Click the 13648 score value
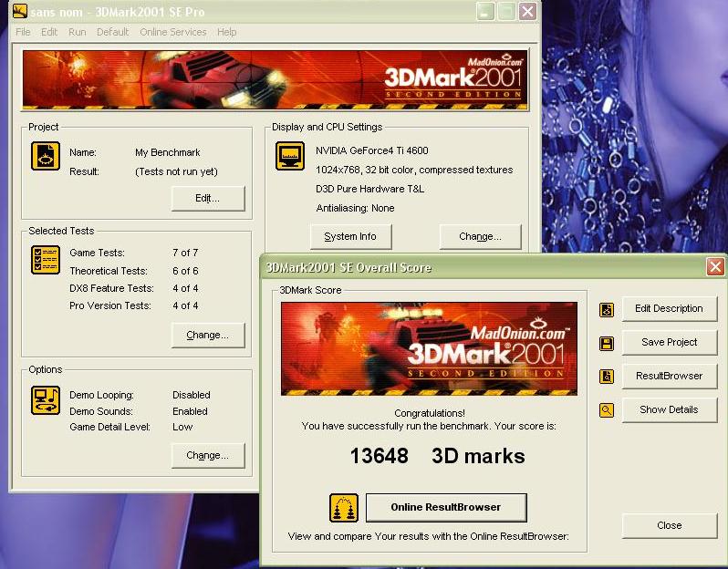 pos(379,456)
